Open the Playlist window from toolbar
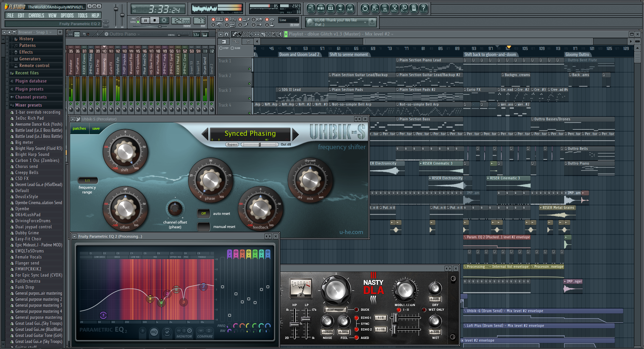This screenshot has width=644, height=349. (x=311, y=8)
